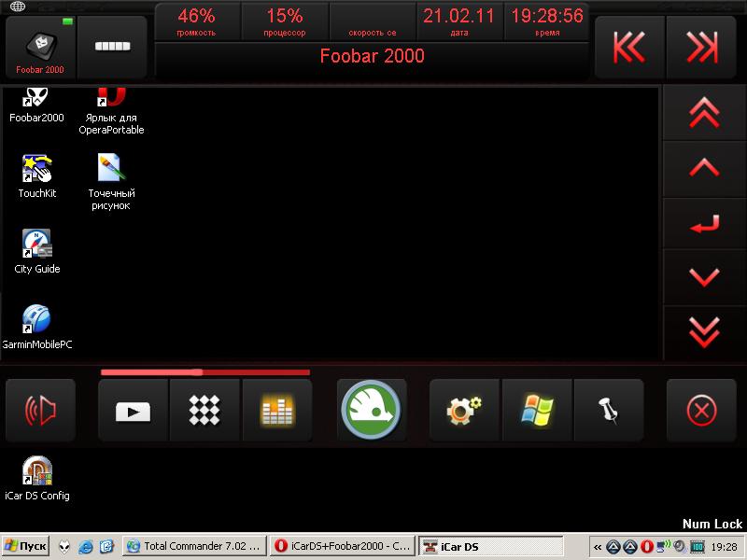The width and height of the screenshot is (747, 560).
Task: Click the red volume progress bar
Action: tap(204, 371)
